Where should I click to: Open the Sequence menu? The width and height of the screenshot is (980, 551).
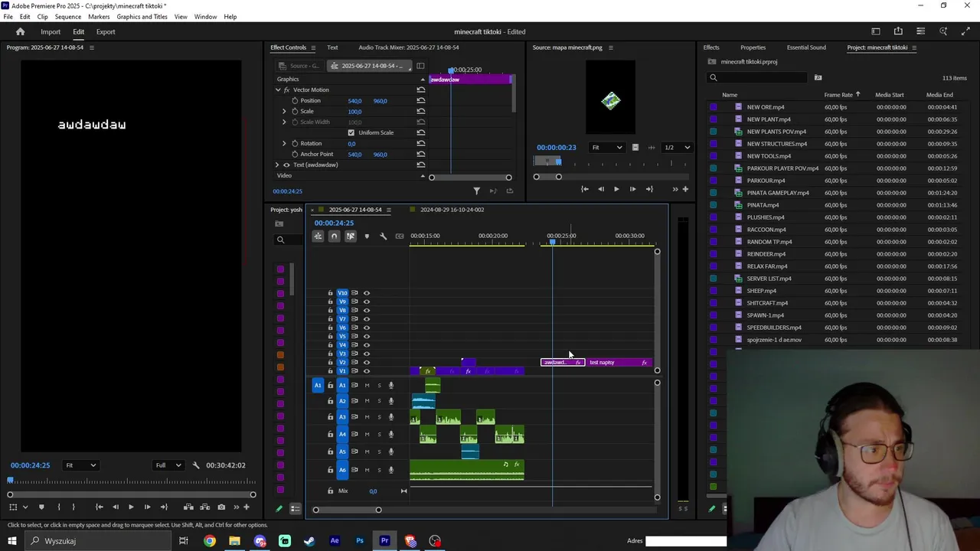[68, 17]
